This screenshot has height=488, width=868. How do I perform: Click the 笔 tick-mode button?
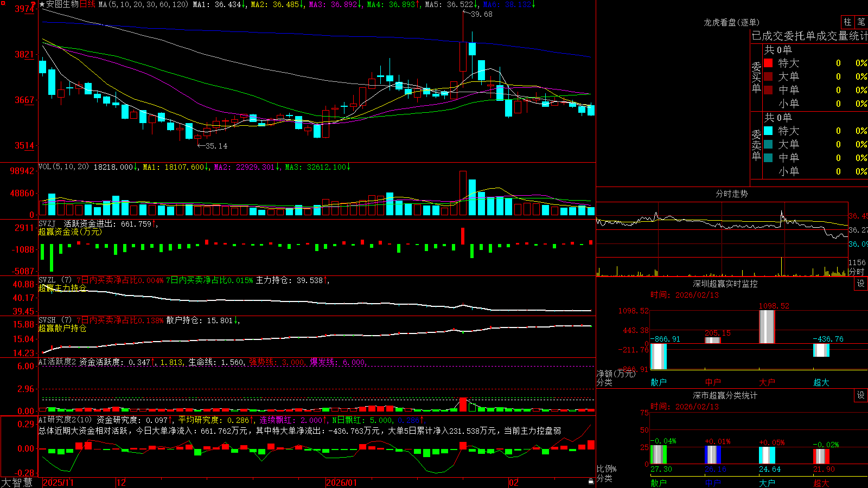[x=861, y=22]
